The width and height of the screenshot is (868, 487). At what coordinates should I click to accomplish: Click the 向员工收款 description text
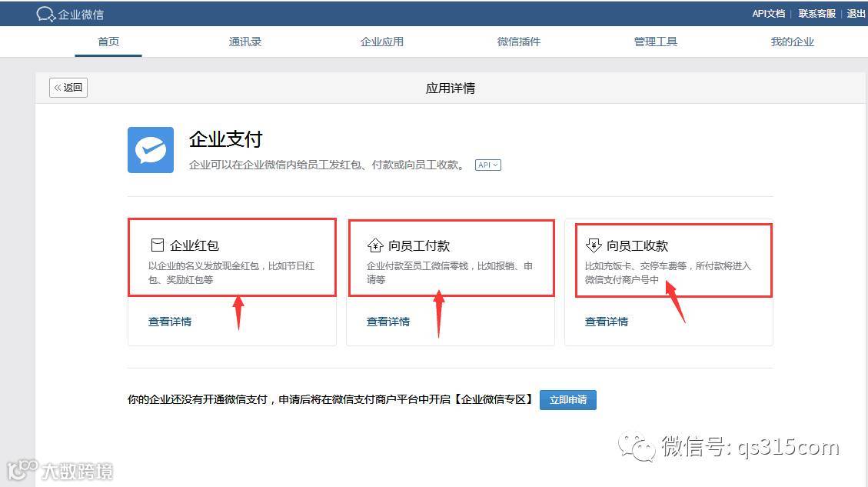pos(668,272)
